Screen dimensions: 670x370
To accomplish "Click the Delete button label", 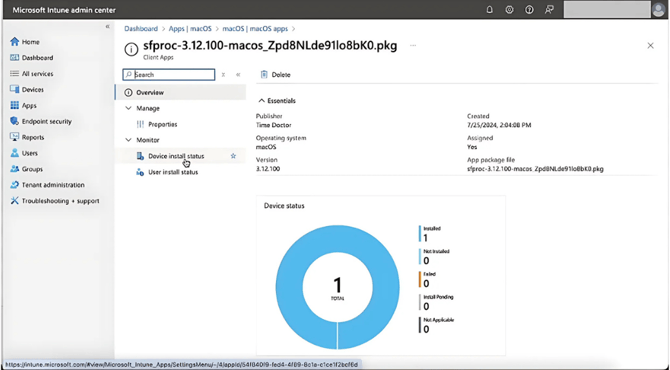I will 281,74.
